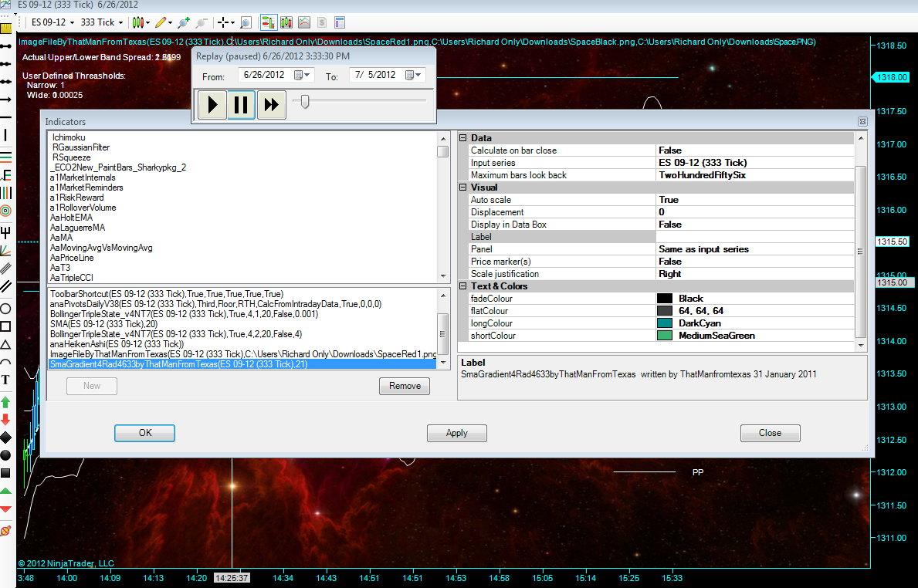
Task: Select the Fibonacci circle tool
Action: (x=6, y=211)
